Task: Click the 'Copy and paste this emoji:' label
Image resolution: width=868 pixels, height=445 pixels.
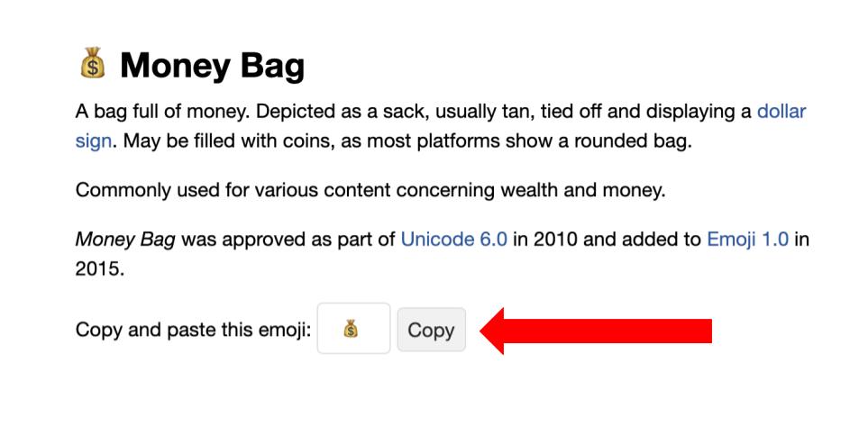Action: click(x=193, y=330)
